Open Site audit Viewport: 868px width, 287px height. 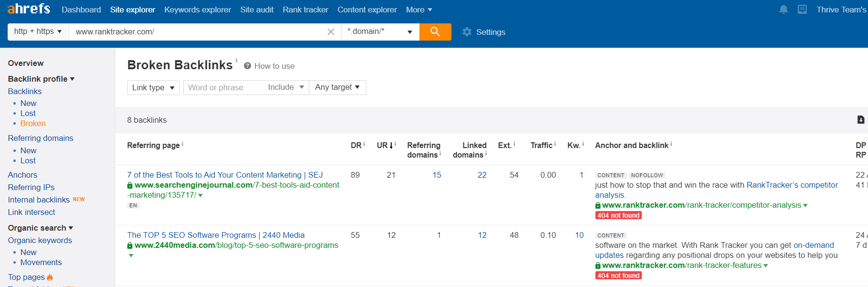pos(257,10)
